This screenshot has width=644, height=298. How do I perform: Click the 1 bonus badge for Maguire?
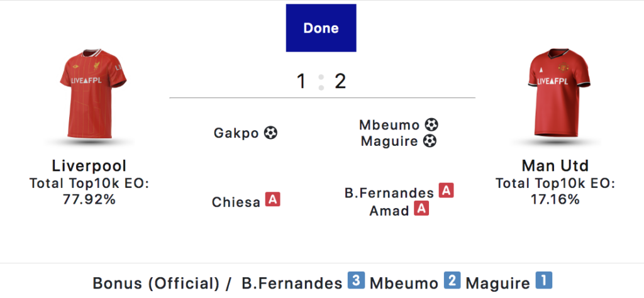click(543, 282)
